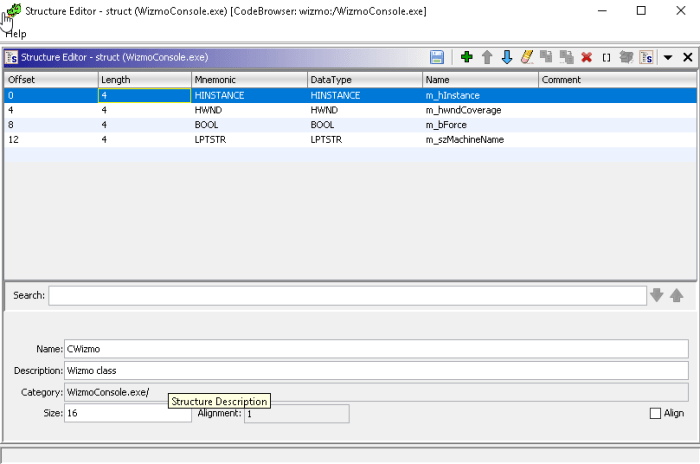The height and width of the screenshot is (464, 700).
Task: Select the m_hwndCoverage name cell
Action: [480, 110]
